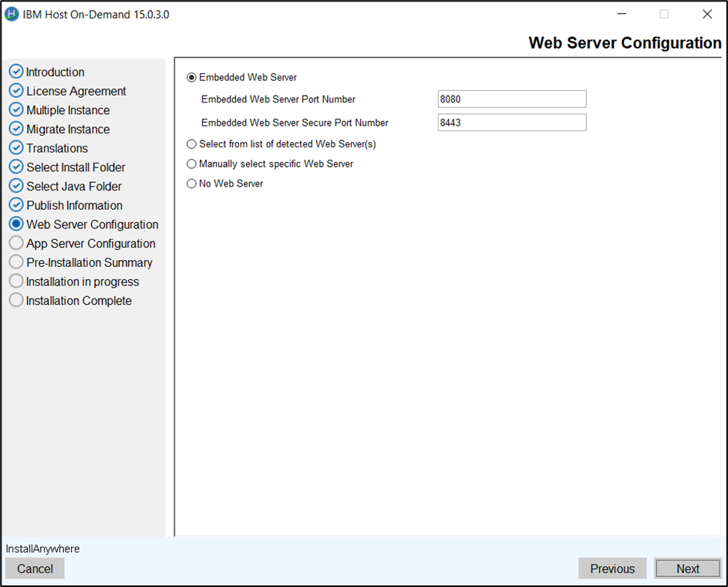Select the Embedded Web Server radio option
This screenshot has width=728, height=587.
[192, 77]
